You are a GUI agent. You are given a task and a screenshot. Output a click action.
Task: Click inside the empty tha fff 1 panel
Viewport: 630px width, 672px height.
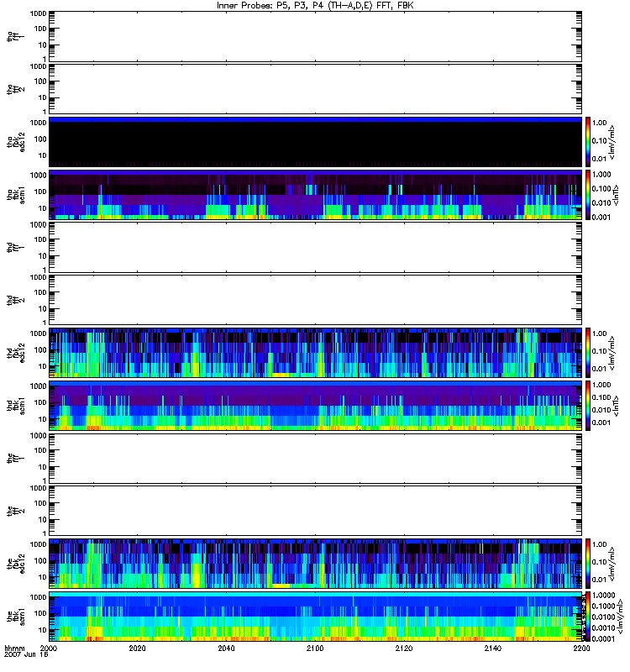(315, 36)
